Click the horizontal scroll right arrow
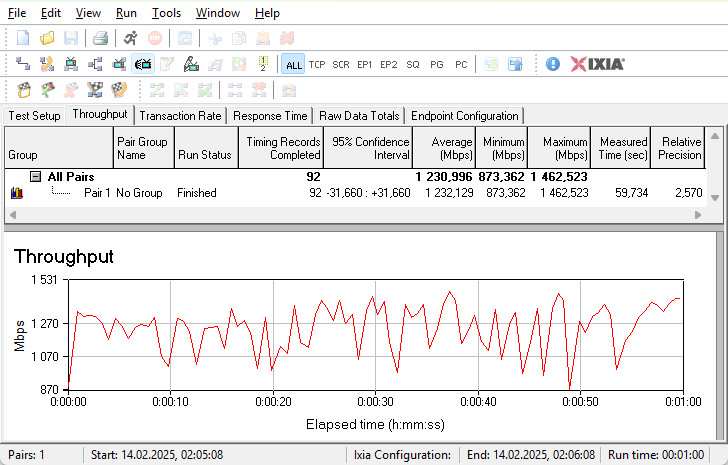 [698, 215]
